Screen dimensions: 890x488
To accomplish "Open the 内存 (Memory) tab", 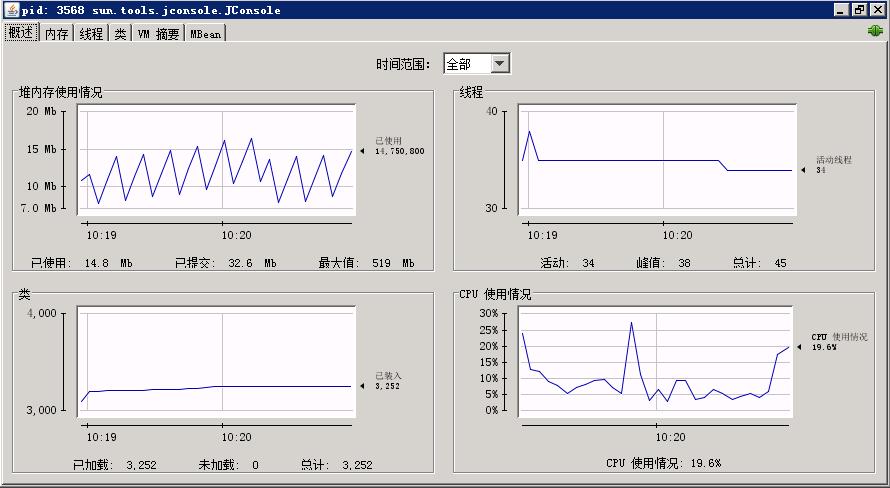I will tap(56, 33).
